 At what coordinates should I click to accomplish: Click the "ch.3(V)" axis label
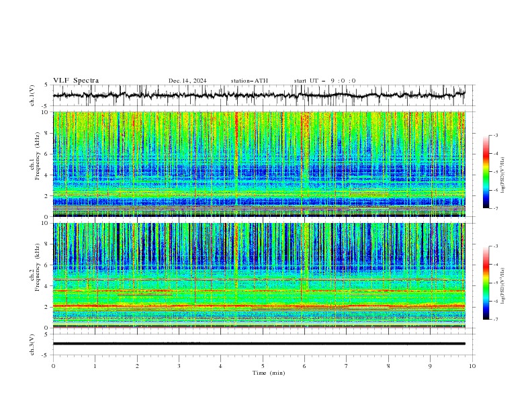click(32, 345)
